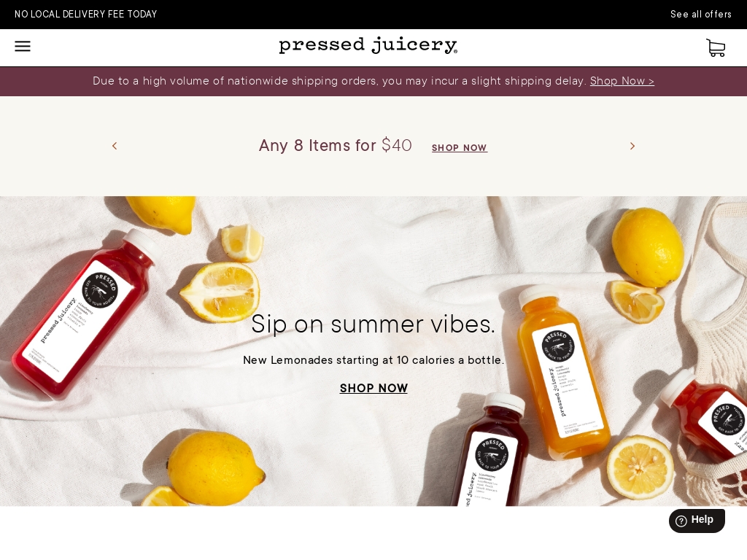Click the No Local Delivery Fee banner text
Image resolution: width=747 pixels, height=560 pixels.
(86, 15)
